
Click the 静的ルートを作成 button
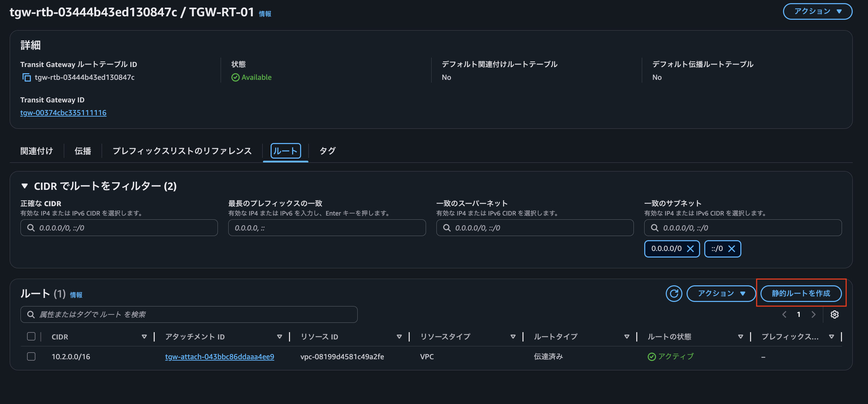tap(801, 293)
